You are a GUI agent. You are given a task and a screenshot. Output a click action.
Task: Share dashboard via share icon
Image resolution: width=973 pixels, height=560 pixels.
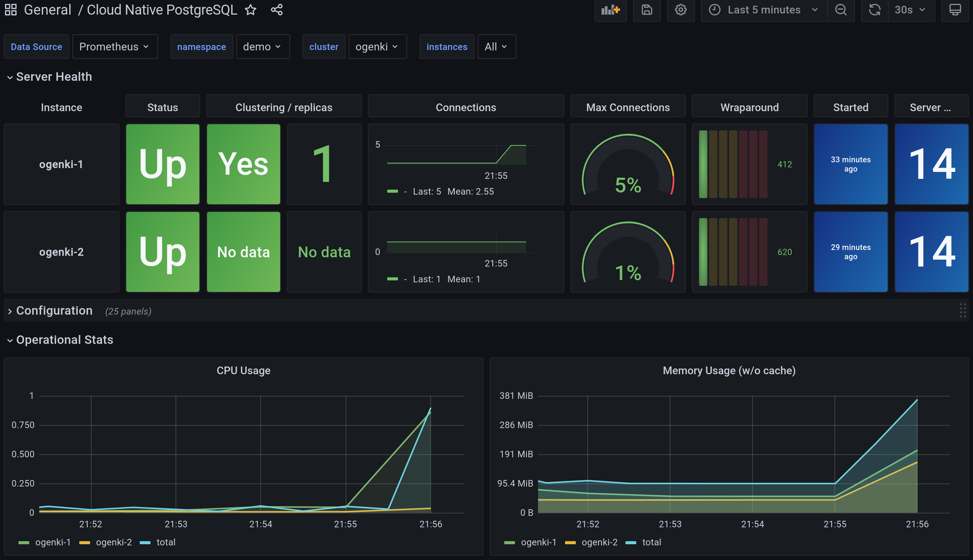pyautogui.click(x=277, y=10)
